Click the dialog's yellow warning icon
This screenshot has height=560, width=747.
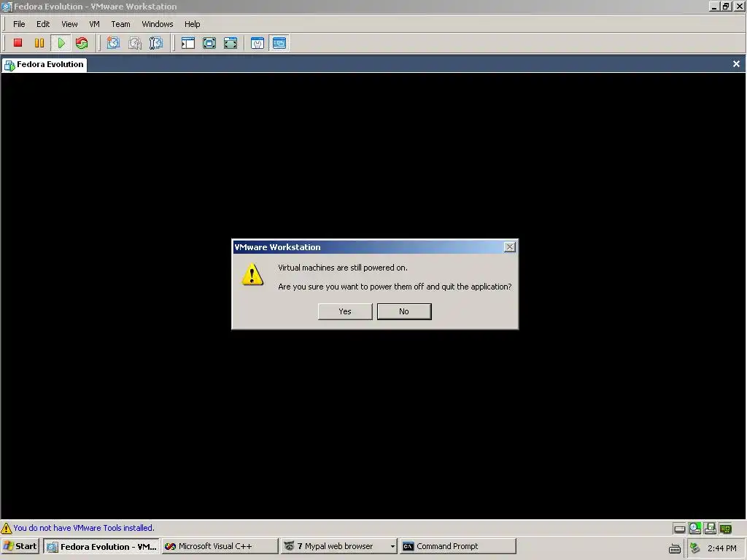point(252,275)
